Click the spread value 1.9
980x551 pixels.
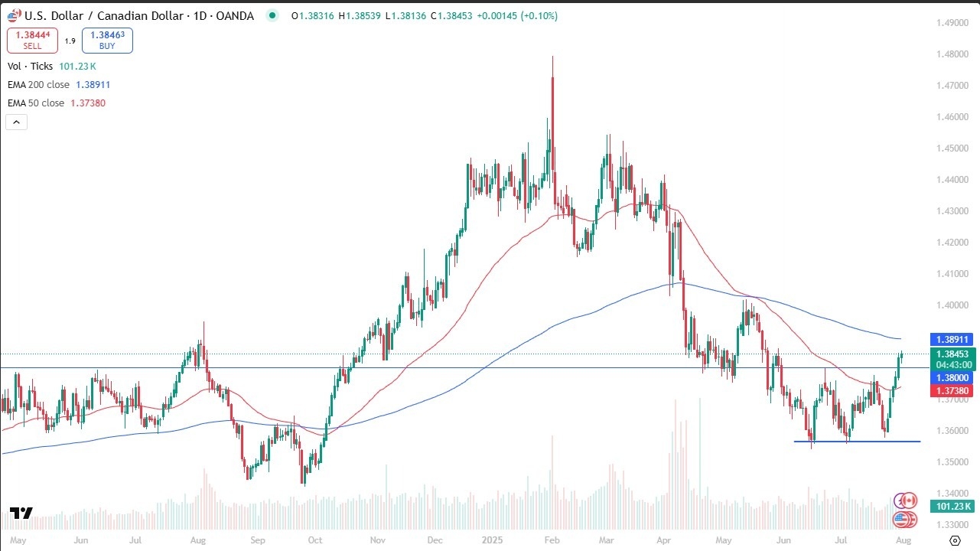pos(70,41)
